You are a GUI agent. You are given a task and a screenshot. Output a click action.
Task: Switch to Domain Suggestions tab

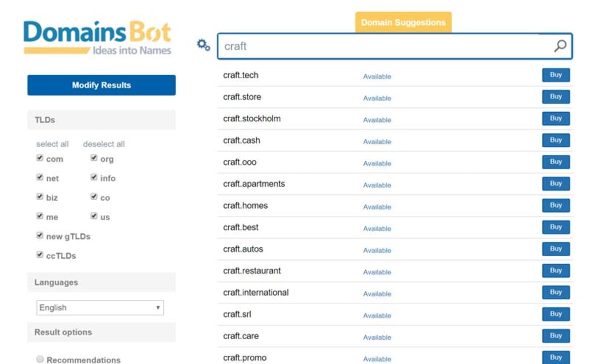click(x=403, y=23)
